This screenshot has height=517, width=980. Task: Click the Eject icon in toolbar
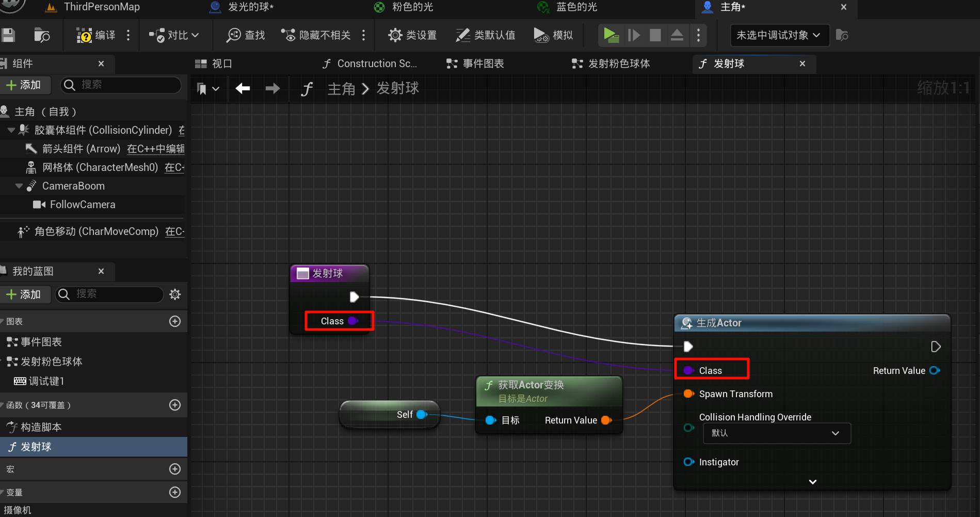[x=677, y=35]
